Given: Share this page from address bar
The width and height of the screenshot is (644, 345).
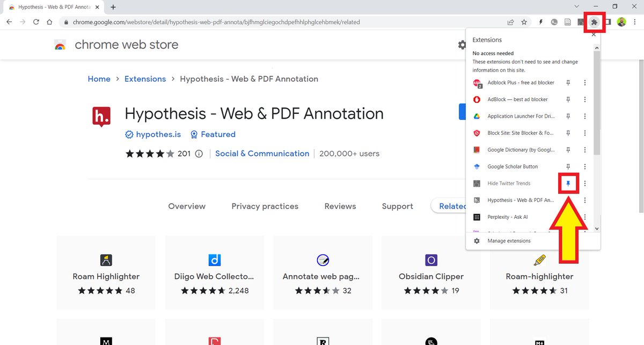Looking at the screenshot, I should click(x=510, y=22).
